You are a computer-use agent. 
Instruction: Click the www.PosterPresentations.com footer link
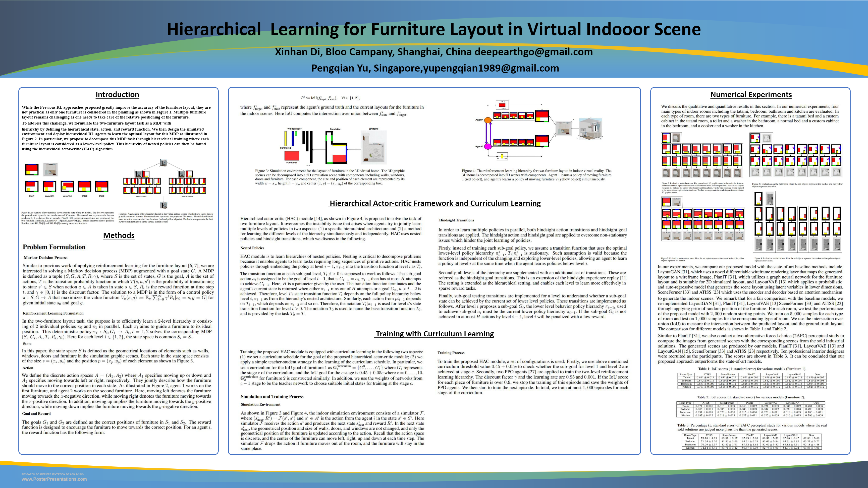click(54, 479)
